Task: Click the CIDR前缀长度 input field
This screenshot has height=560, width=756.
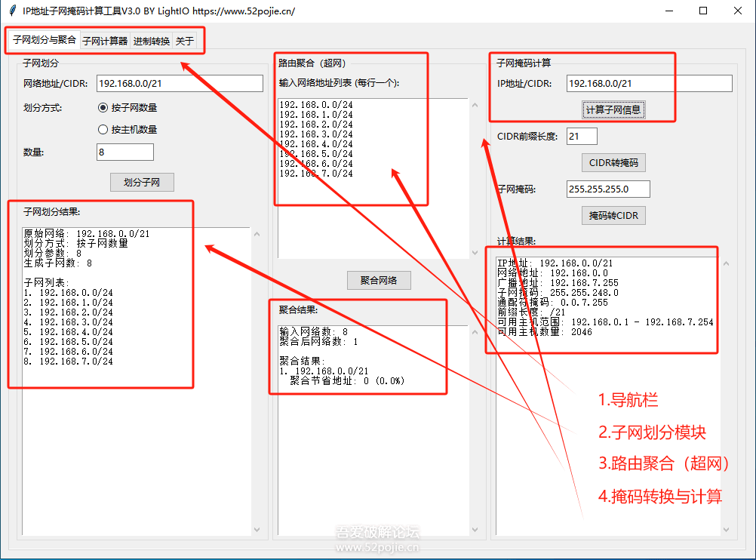Action: click(x=582, y=136)
